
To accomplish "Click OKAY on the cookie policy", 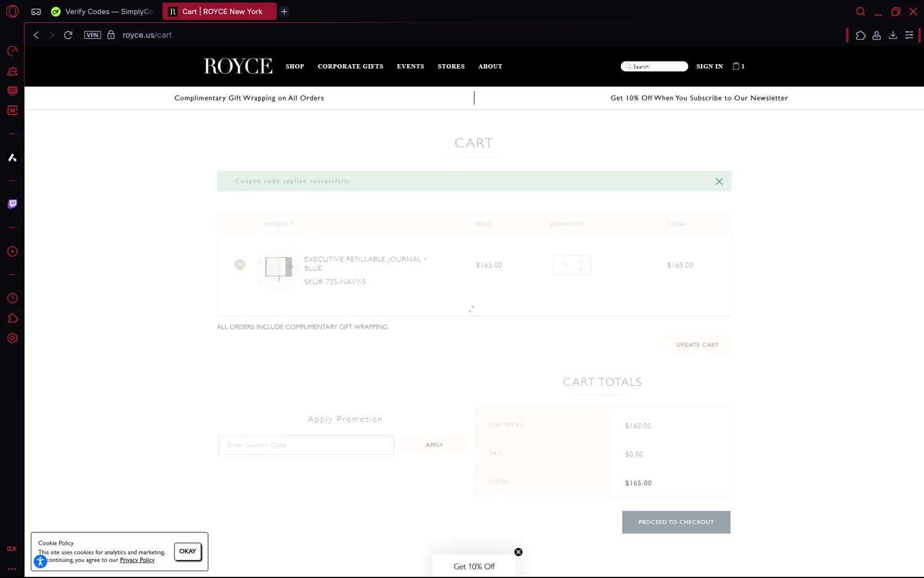I will click(x=188, y=552).
